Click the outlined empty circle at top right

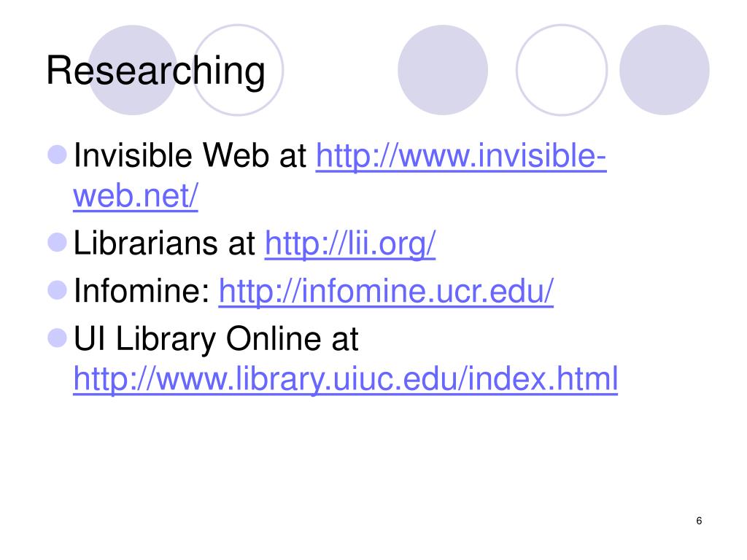562,70
